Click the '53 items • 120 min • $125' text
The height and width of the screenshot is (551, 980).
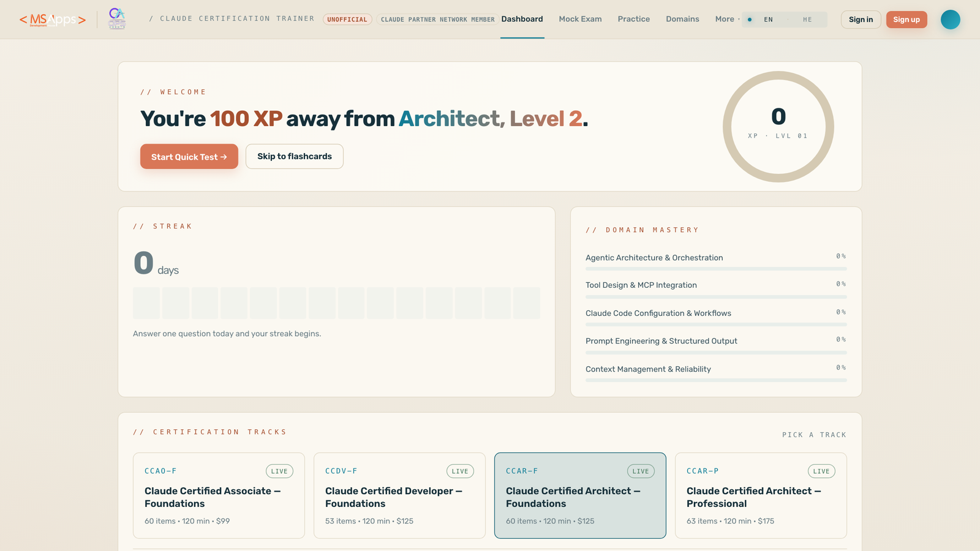tap(369, 521)
